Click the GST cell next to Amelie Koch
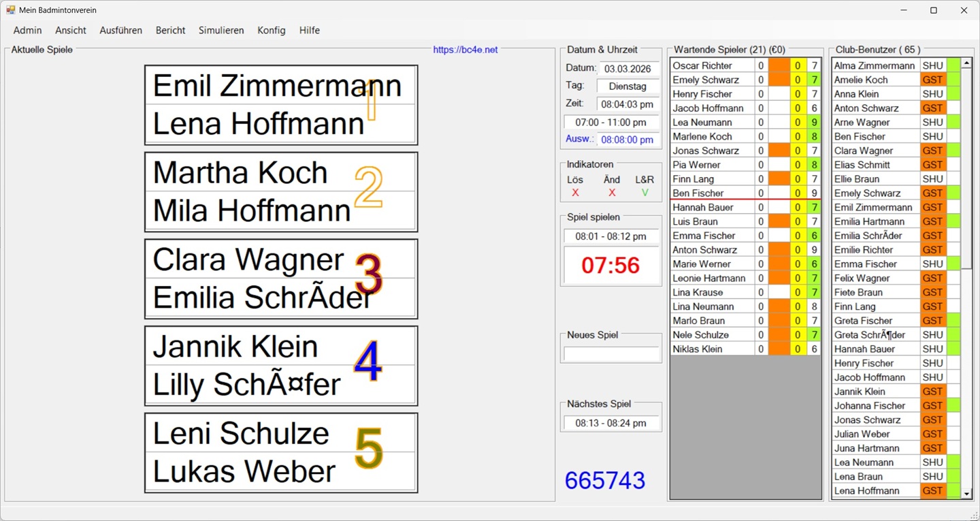980x521 pixels. coord(932,80)
